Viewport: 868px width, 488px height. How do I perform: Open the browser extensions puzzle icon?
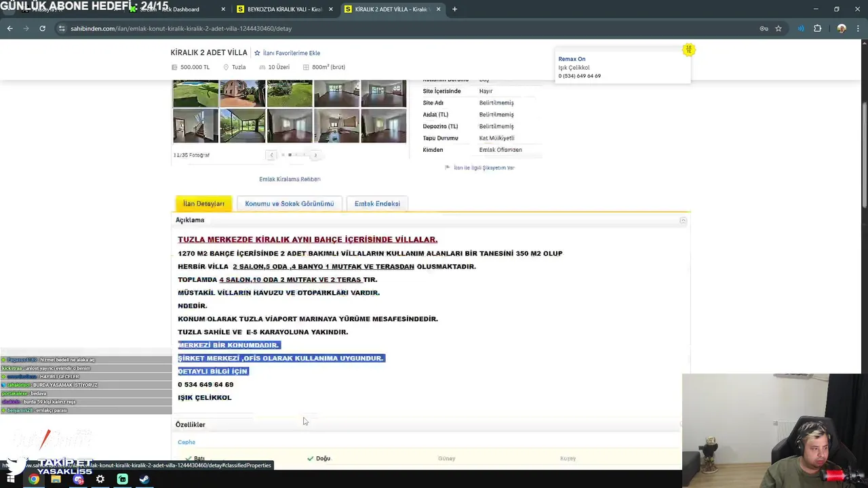[817, 28]
